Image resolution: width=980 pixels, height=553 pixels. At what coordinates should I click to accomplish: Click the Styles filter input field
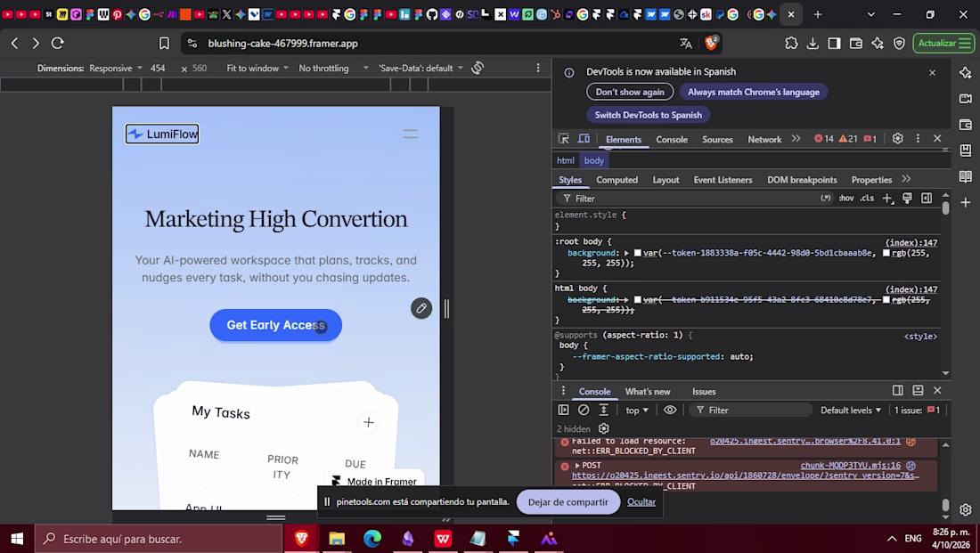[x=688, y=198]
